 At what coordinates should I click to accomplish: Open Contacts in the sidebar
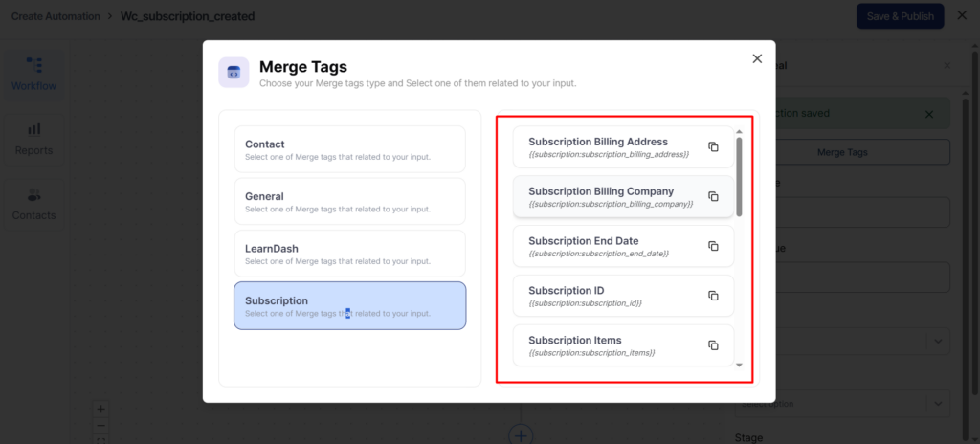[x=33, y=203]
